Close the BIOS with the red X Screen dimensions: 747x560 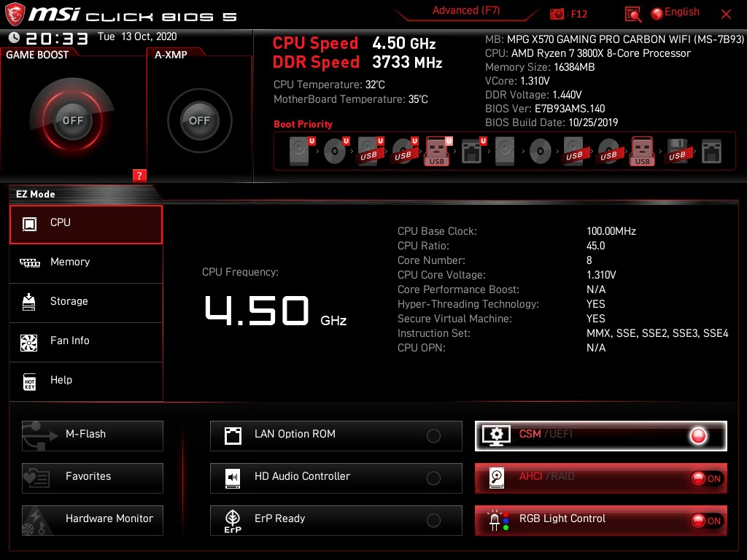(x=726, y=15)
